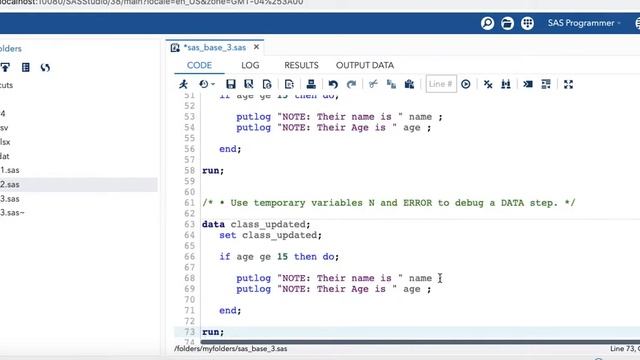Click the upload icon in the folders panel
640x360 pixels.
coord(5,67)
